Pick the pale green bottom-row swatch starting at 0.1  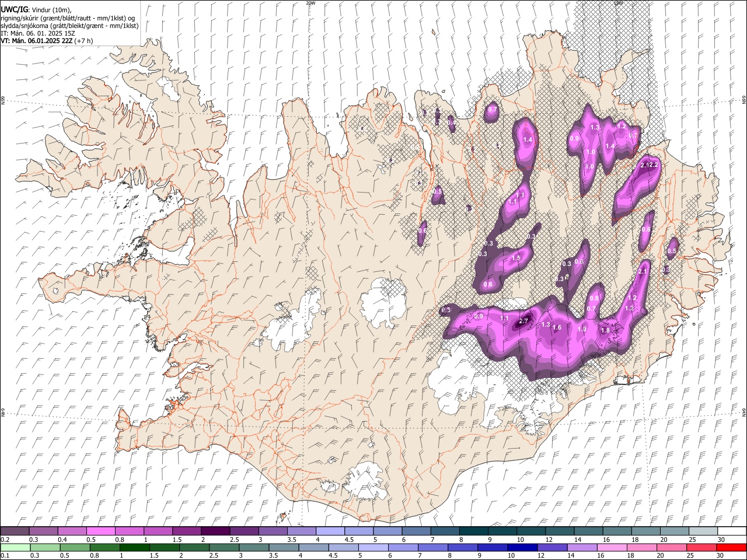(15, 547)
